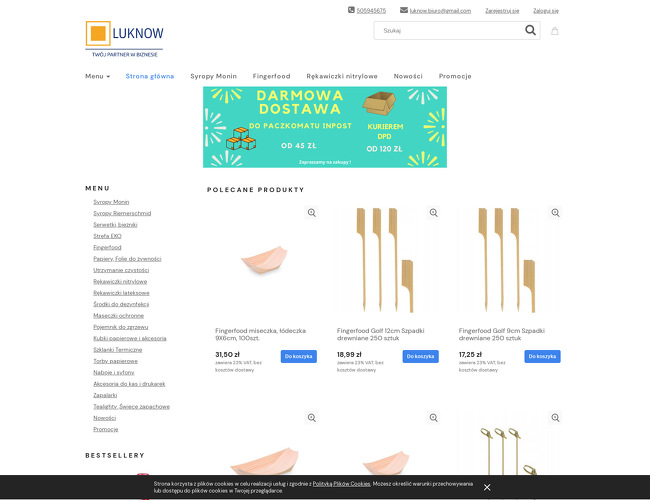Click the email envelope icon
Screen dimensions: 650x500
(404, 10)
